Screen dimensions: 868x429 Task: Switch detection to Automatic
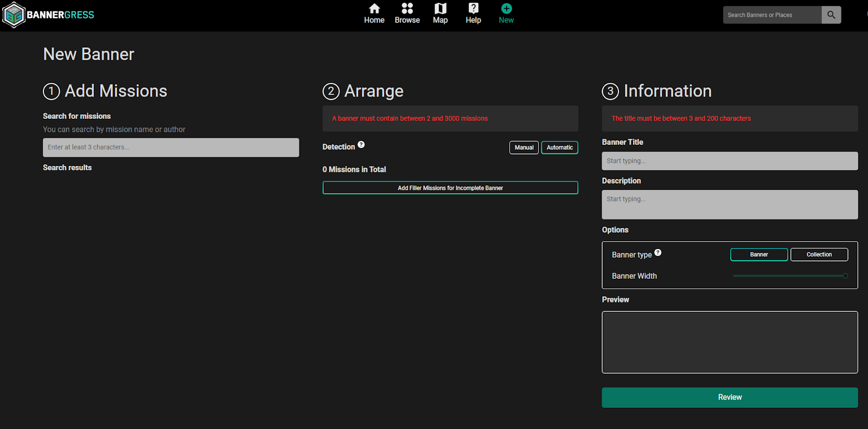[559, 148]
